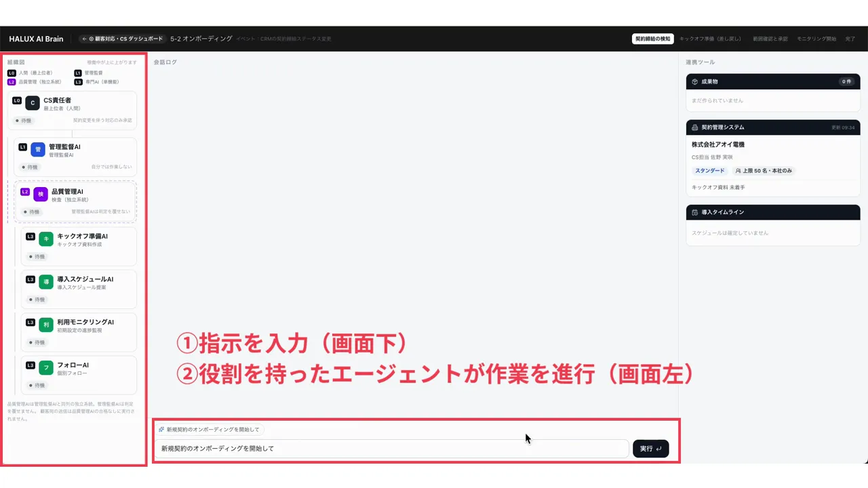Click the 契約管理システム building icon
Image resolution: width=868 pixels, height=488 pixels.
coord(695,127)
